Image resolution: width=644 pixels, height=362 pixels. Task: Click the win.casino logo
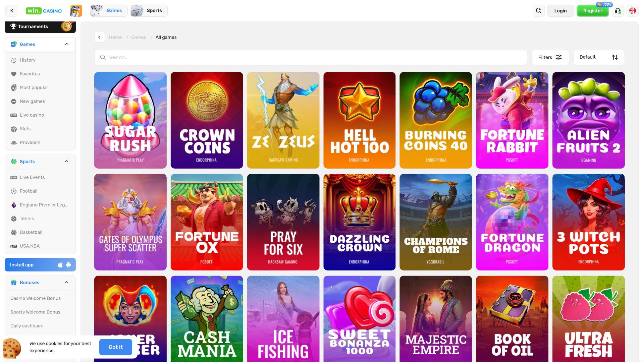click(x=44, y=11)
